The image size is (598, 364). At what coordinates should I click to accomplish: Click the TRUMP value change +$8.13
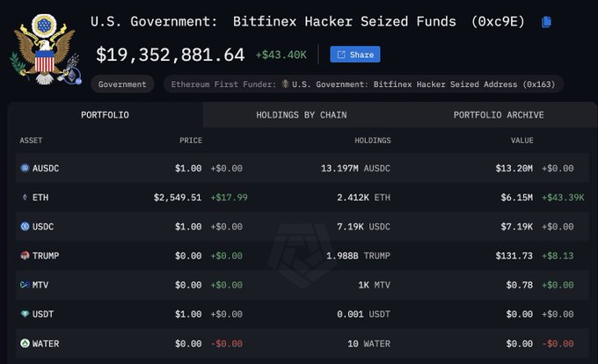pyautogui.click(x=558, y=256)
